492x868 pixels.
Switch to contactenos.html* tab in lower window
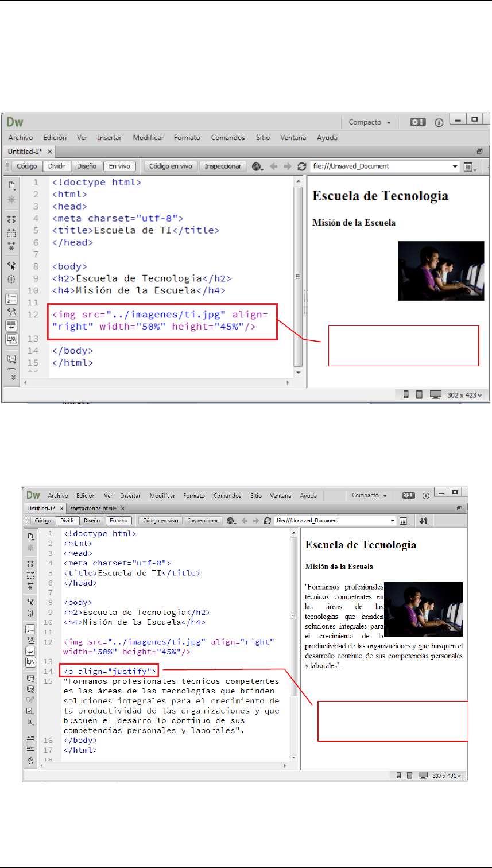click(x=93, y=509)
